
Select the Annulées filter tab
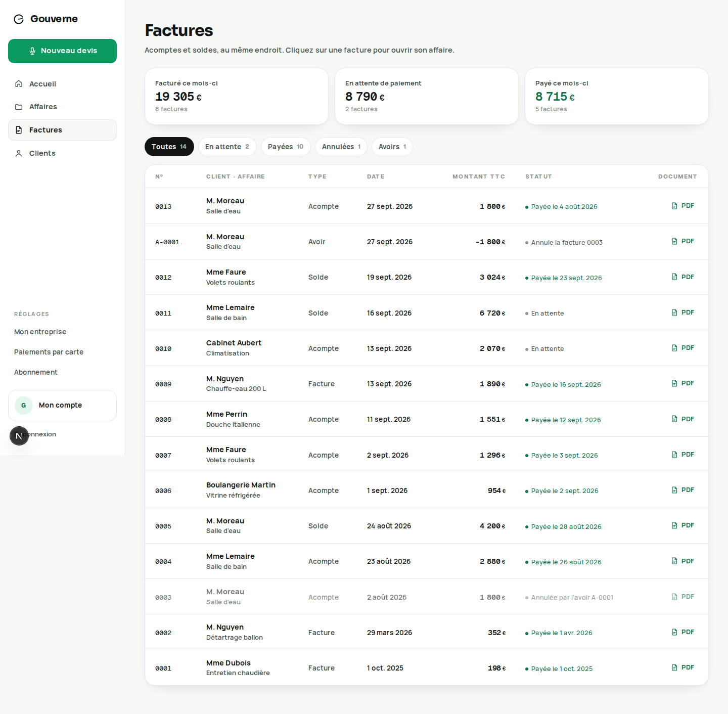pos(341,147)
